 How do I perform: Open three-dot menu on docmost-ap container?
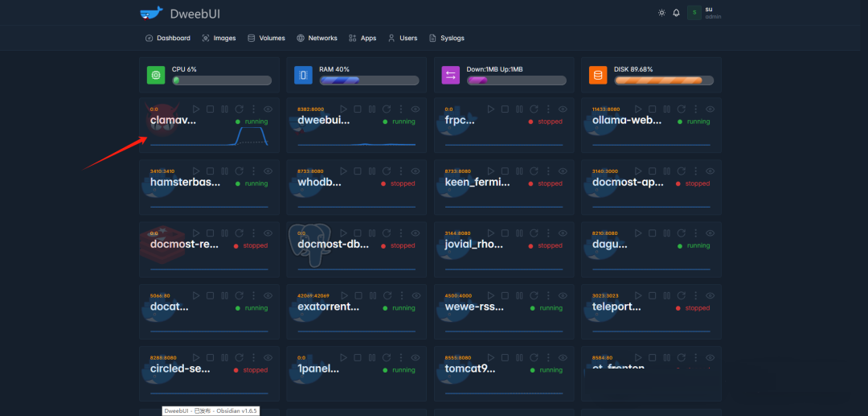(696, 171)
